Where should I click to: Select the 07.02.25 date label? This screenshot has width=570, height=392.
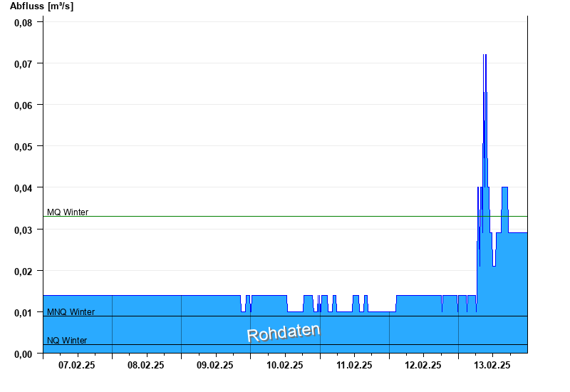[x=77, y=365]
